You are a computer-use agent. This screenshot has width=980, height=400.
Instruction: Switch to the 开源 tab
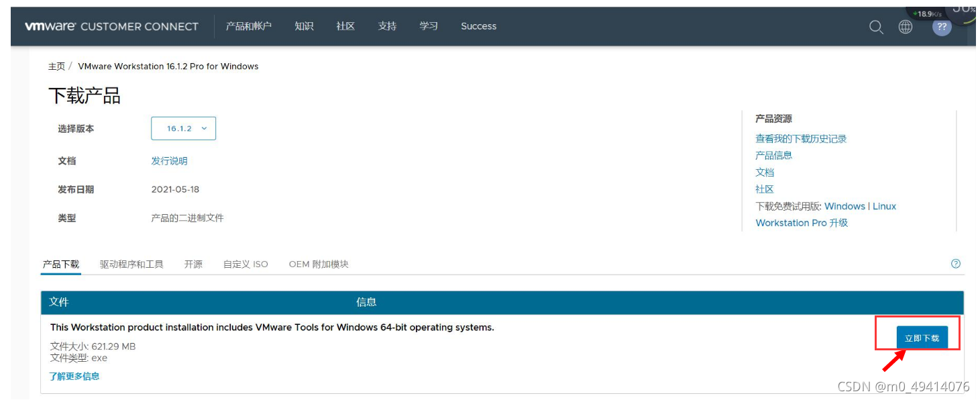(193, 264)
